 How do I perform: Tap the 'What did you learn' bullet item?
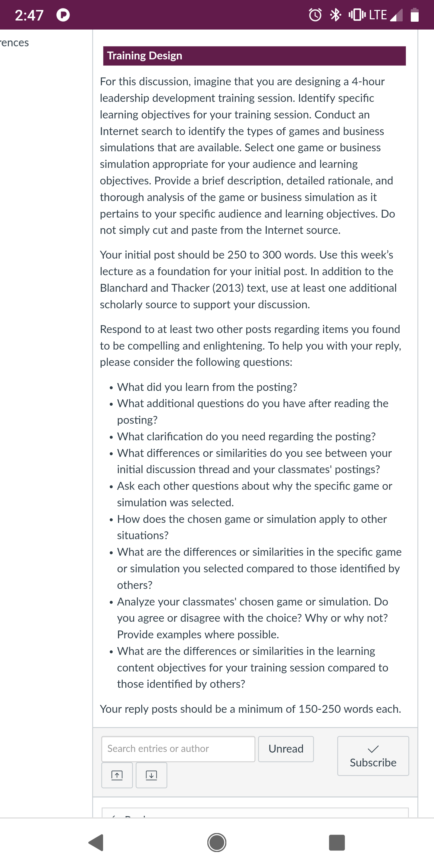tap(207, 387)
